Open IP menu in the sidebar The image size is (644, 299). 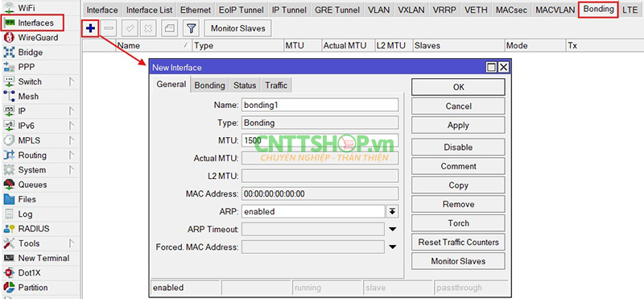tap(22, 111)
